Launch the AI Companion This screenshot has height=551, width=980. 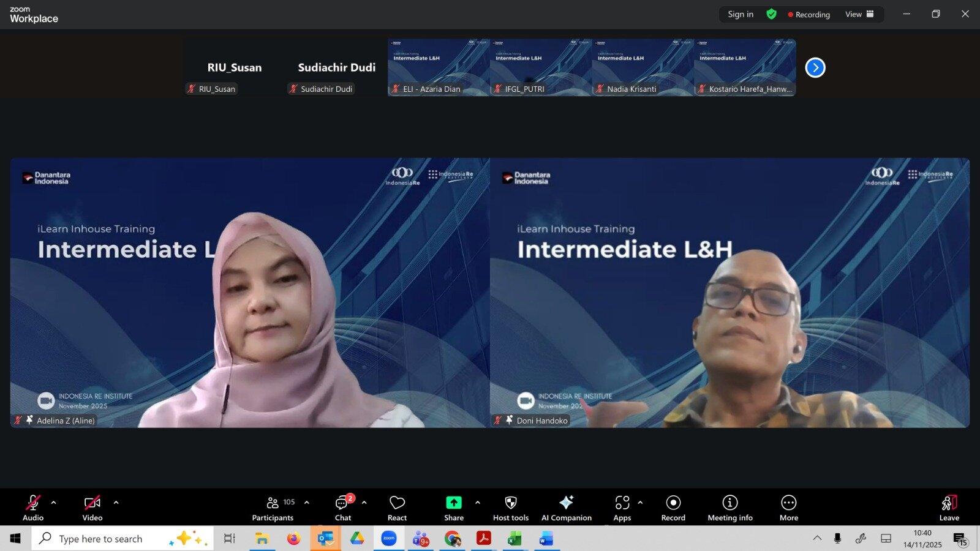[x=566, y=508]
